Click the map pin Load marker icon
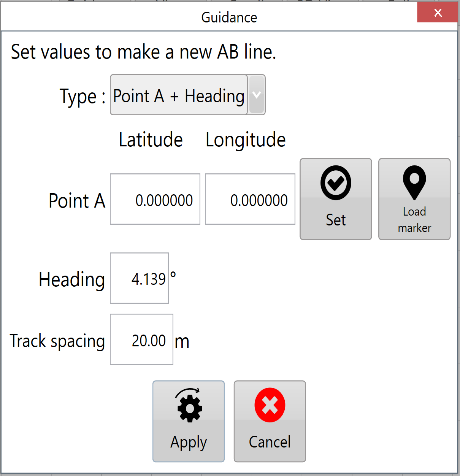This screenshot has height=476, width=460. coord(414,183)
